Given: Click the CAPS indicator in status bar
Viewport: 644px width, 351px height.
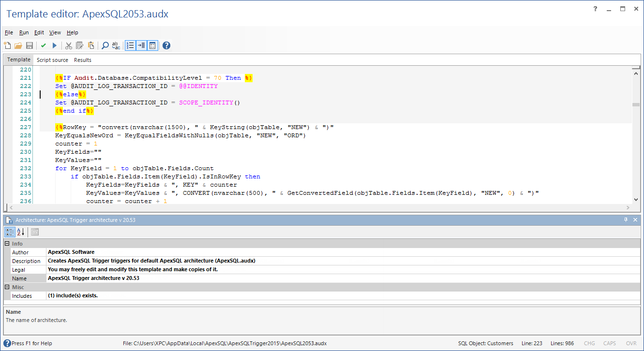Looking at the screenshot, I should coord(610,343).
